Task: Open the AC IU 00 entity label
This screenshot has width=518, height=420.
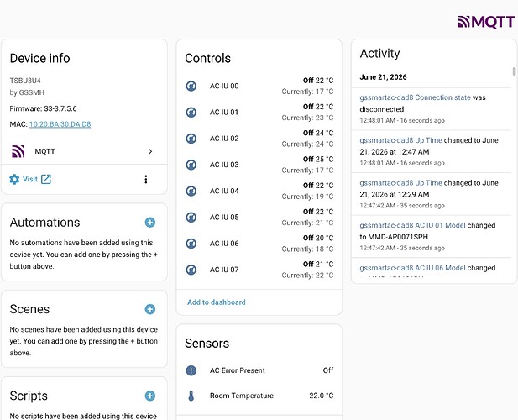Action: click(x=224, y=86)
